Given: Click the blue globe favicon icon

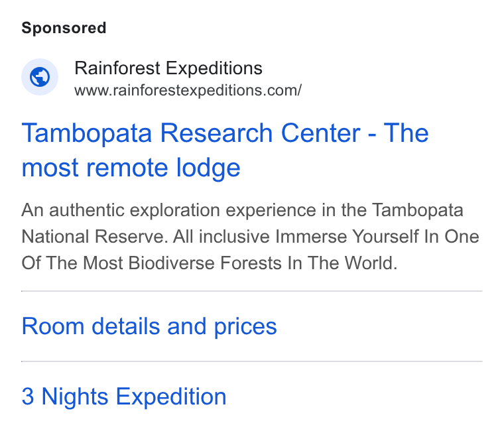Looking at the screenshot, I should (x=40, y=77).
